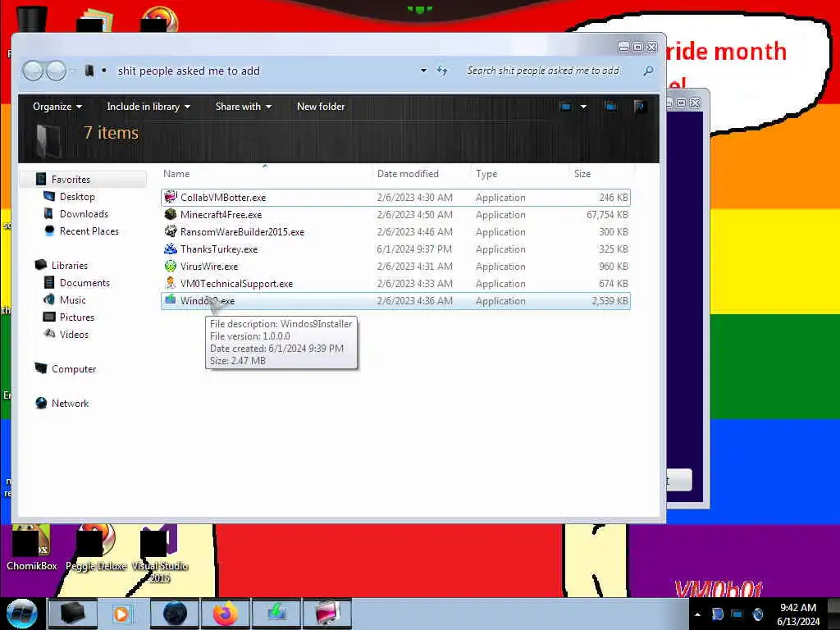This screenshot has width=840, height=630.
Task: Click the refresh icon beside the address bar
Action: tap(442, 71)
